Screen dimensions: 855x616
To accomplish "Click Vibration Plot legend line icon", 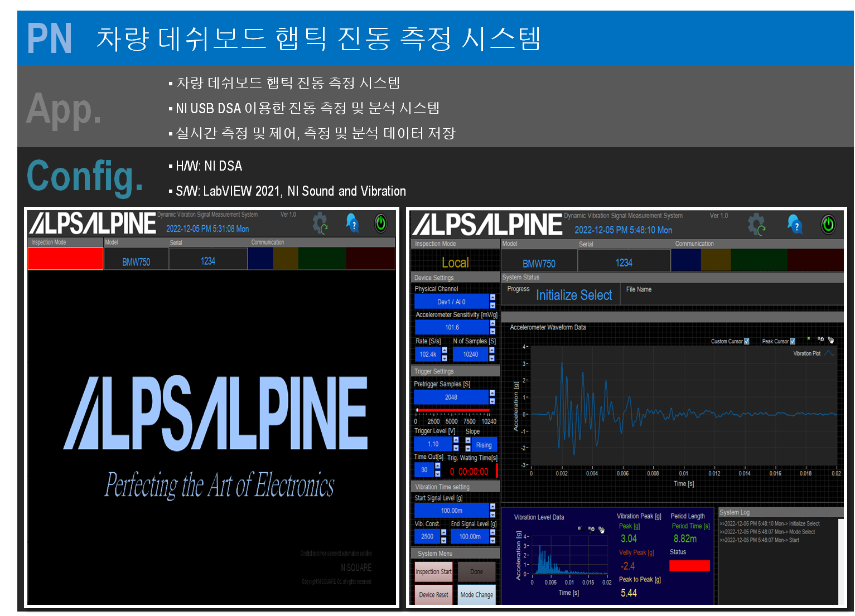I will coord(829,353).
